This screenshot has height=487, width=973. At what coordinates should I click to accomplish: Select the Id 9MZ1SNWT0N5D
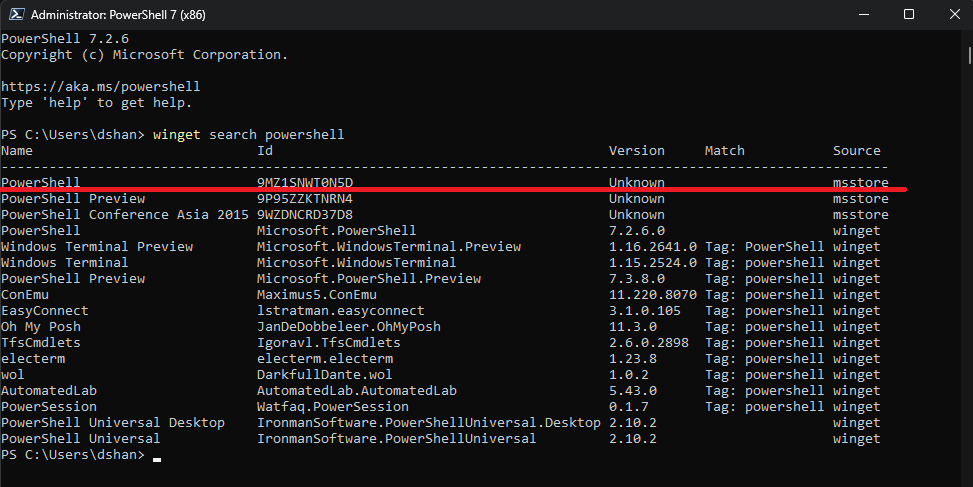[x=305, y=182]
